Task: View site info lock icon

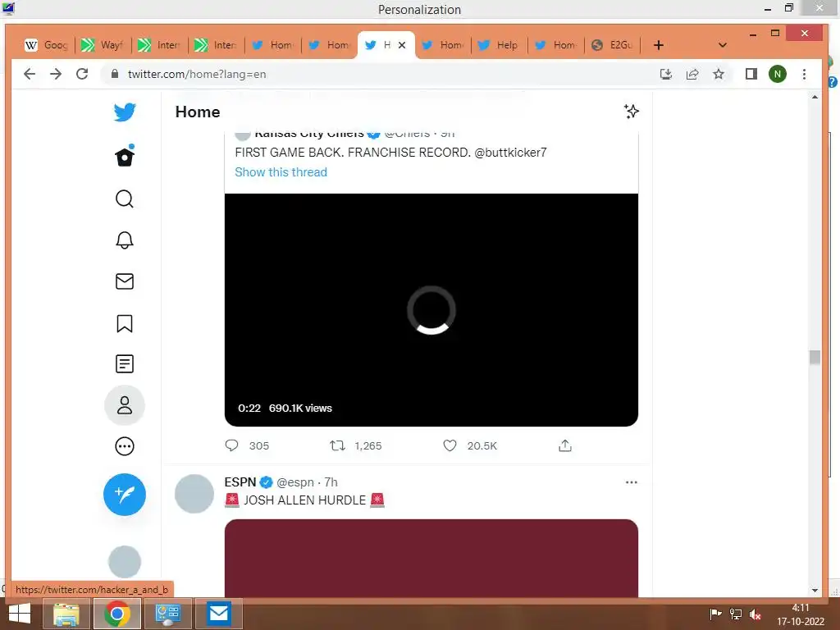Action: 114,74
